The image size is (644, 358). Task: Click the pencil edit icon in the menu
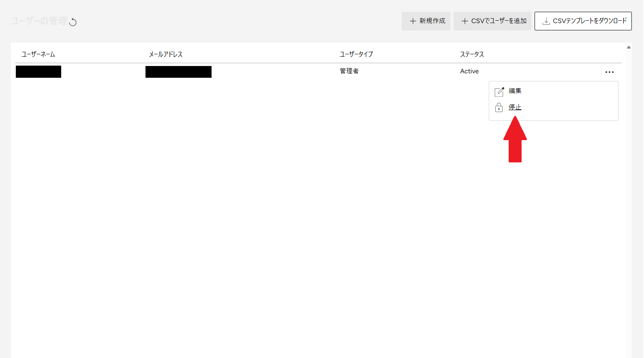point(499,92)
